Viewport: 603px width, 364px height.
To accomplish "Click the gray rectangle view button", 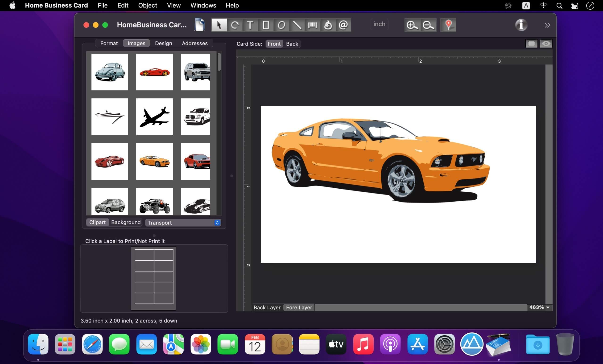I will [532, 44].
